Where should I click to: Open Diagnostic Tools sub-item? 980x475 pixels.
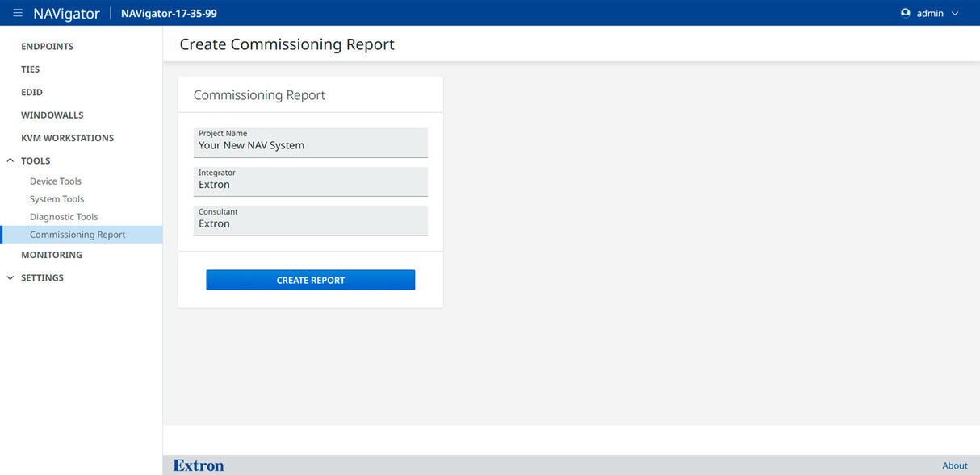(64, 217)
